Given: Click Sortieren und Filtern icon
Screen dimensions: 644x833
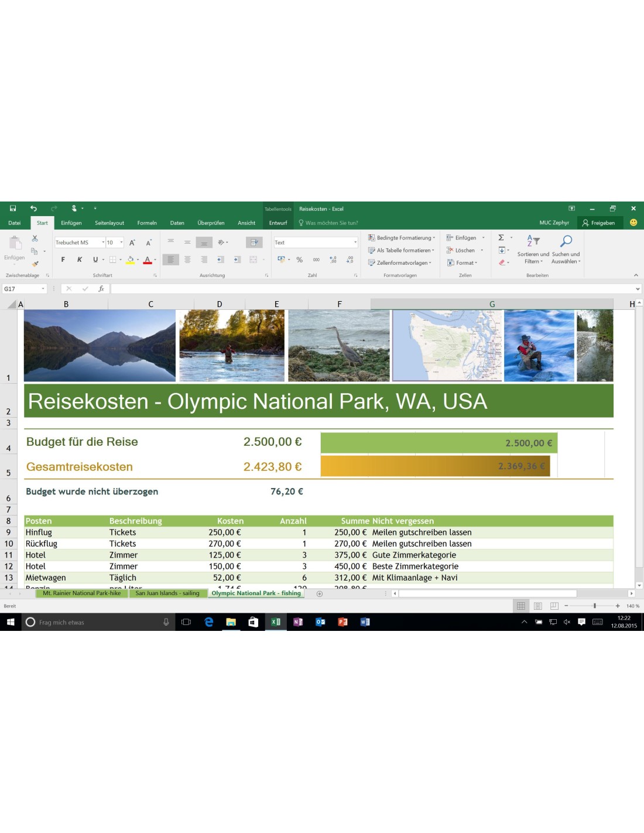Looking at the screenshot, I should click(x=533, y=241).
